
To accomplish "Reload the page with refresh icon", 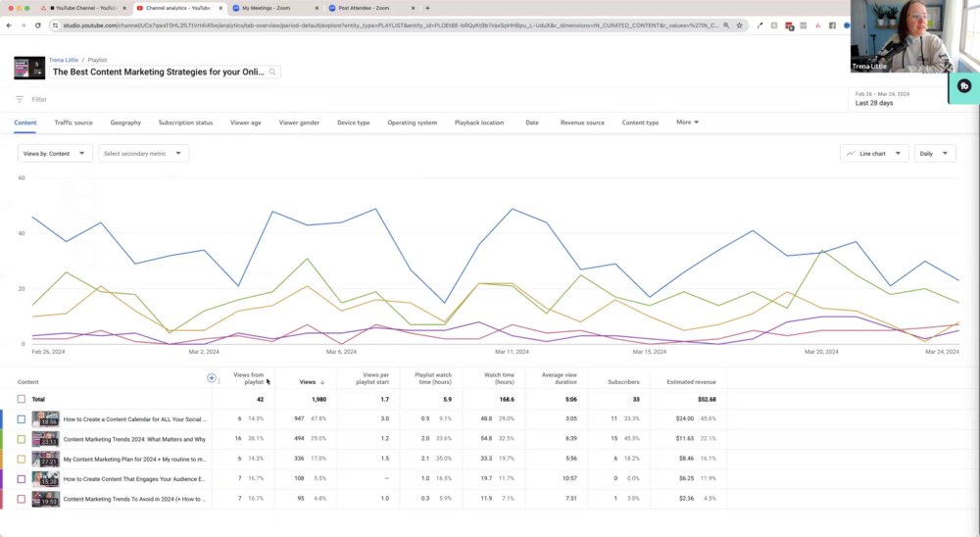I will (38, 25).
